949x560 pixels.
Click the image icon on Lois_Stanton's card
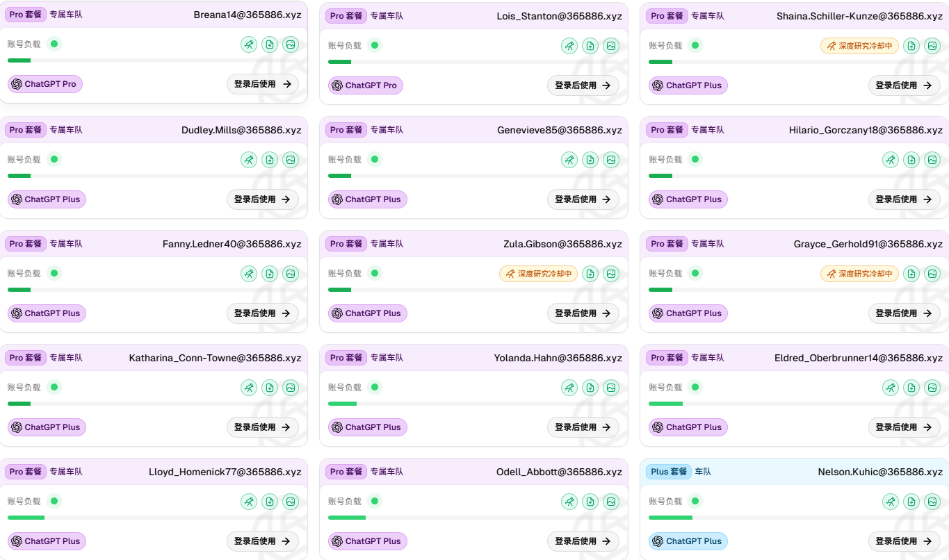tap(611, 46)
